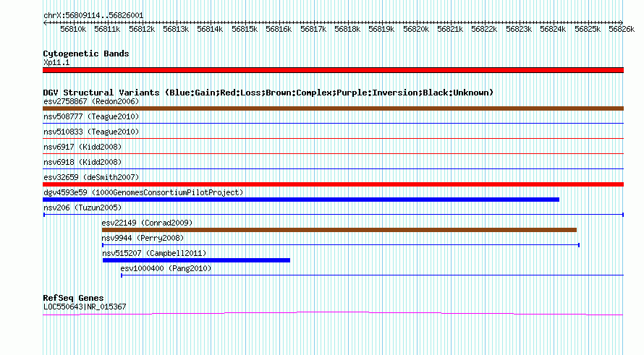The image size is (644, 355).
Task: Open variant nsv515207 (Campbell2011) label
Action: [x=154, y=253]
